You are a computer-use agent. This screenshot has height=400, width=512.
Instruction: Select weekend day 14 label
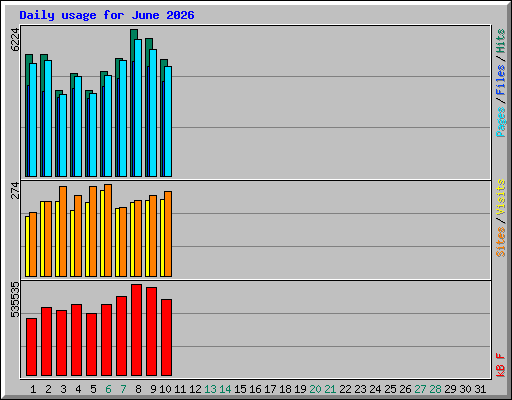click(x=225, y=389)
